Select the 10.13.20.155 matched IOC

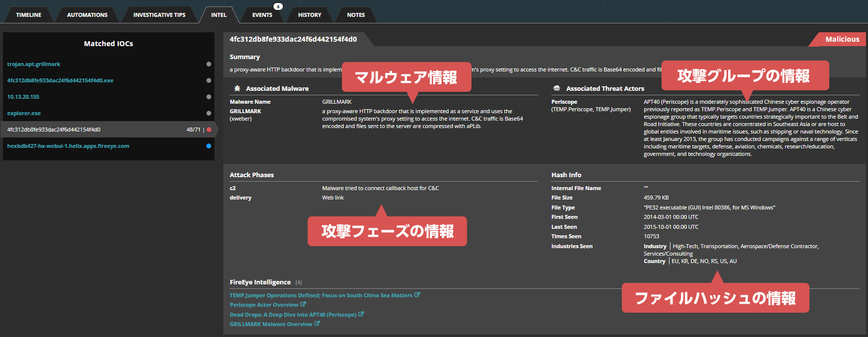[23, 97]
